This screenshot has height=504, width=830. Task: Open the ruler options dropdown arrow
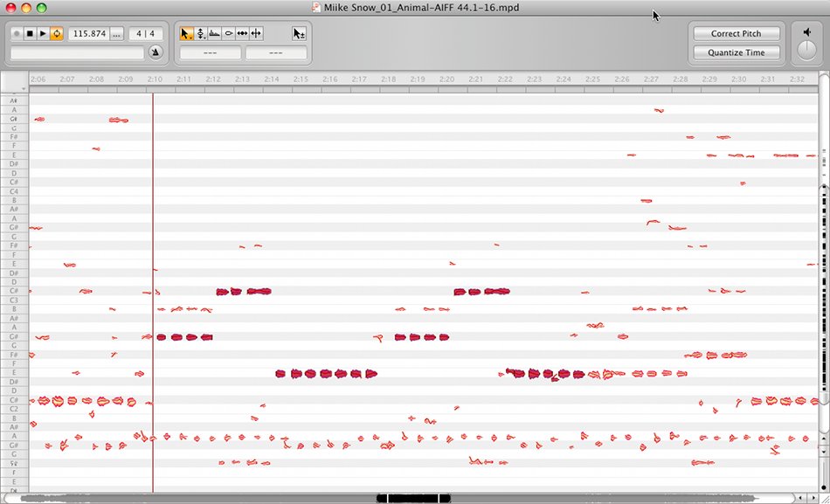point(24,88)
